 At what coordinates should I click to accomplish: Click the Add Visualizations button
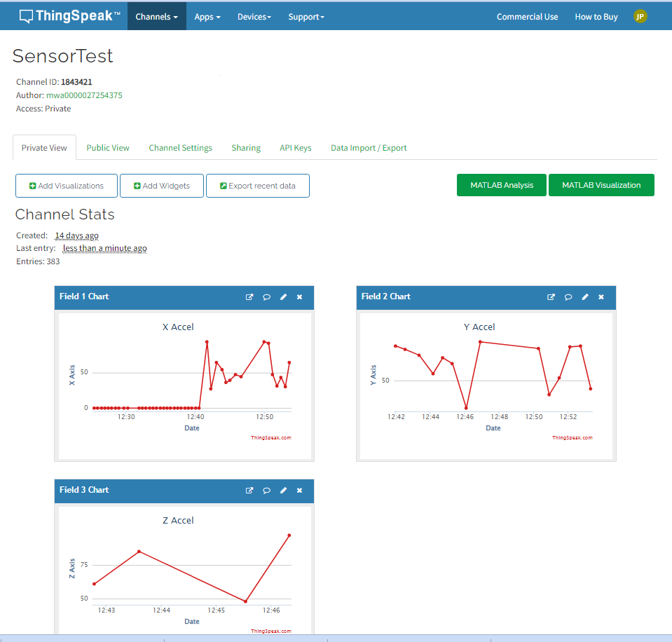point(67,186)
